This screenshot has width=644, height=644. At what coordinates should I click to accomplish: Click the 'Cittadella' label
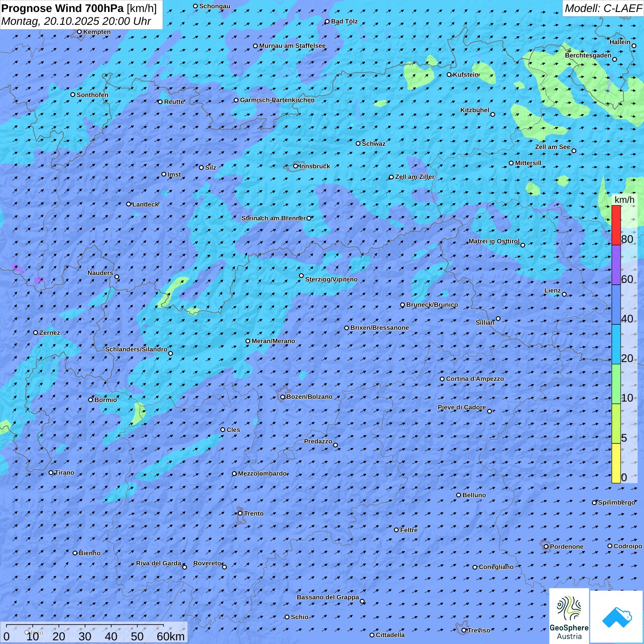[390, 635]
